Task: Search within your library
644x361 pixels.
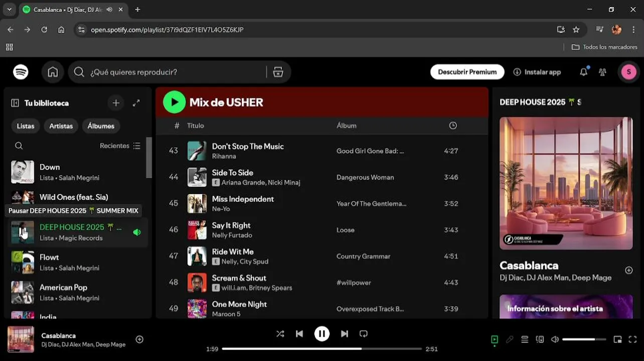Action: pos(19,146)
